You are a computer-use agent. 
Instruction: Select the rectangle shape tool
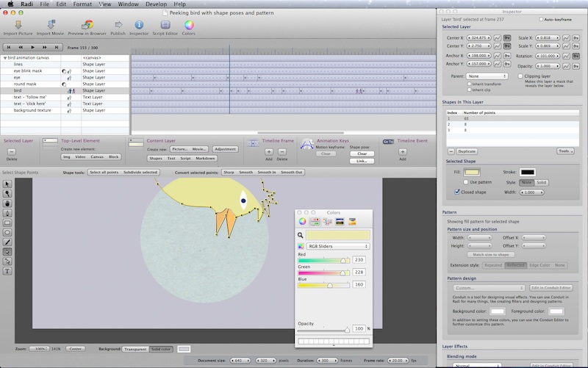click(7, 222)
